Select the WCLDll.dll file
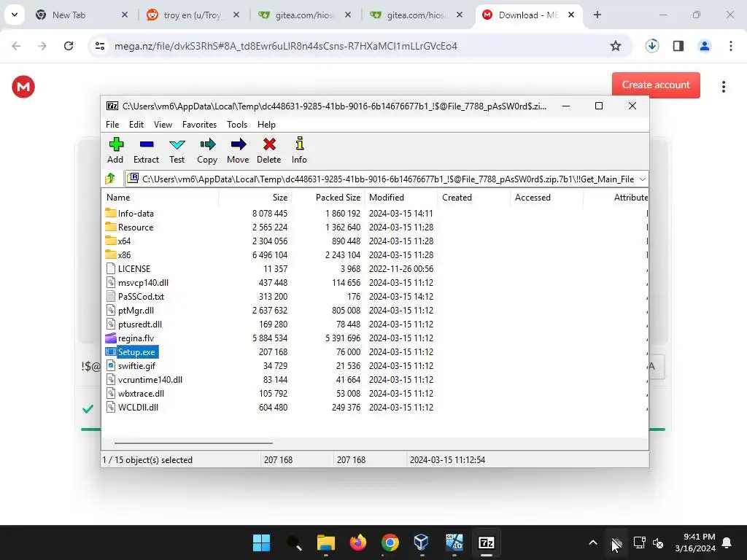Viewport: 747px width, 560px height. [138, 407]
